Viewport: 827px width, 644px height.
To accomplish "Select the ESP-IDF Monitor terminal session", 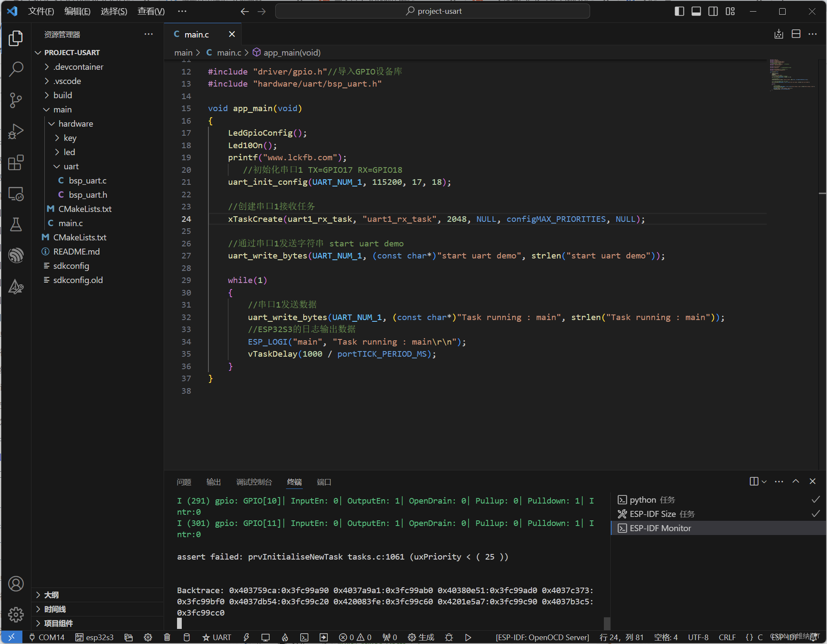I will 659,528.
